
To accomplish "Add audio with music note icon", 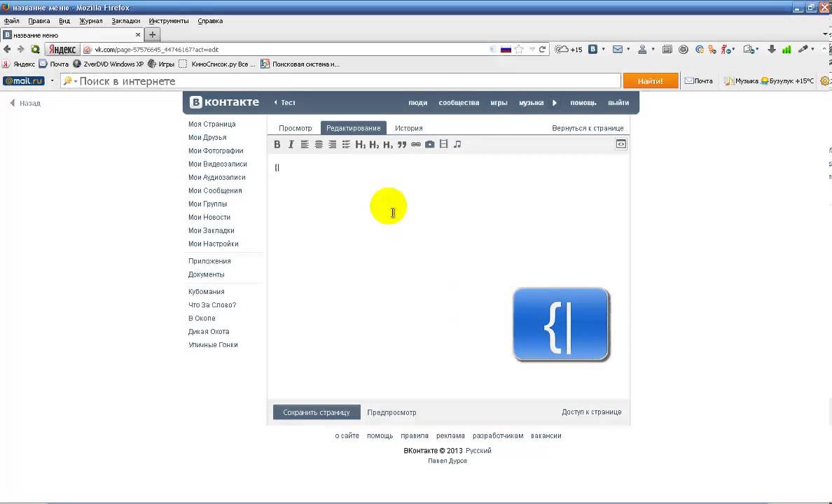I will tap(457, 144).
